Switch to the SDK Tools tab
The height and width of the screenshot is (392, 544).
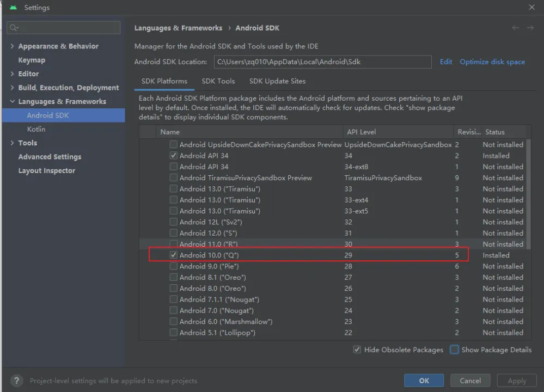point(218,81)
